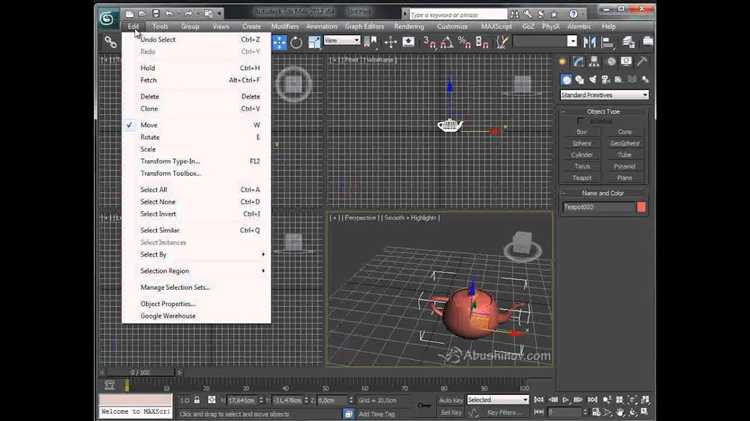
Task: Open the Utilities hammer panel
Action: click(x=642, y=62)
